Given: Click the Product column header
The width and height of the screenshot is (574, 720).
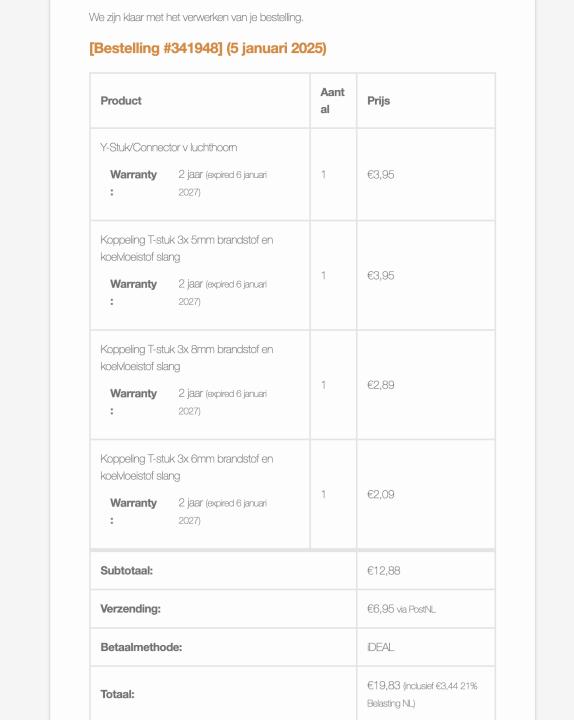Looking at the screenshot, I should click(121, 101).
